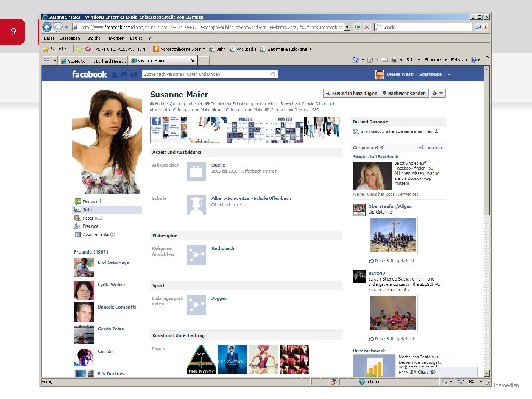The height and width of the screenshot is (399, 532).
Task: Click the Quelle employer briefcase icon
Action: (x=196, y=171)
